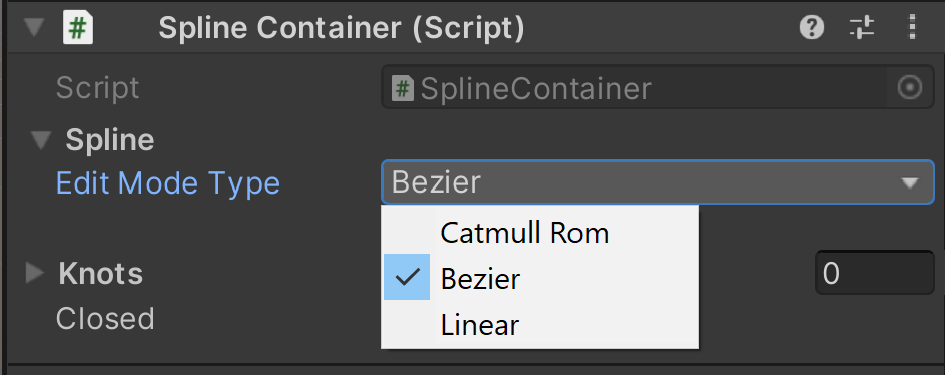The image size is (945, 375).
Task: Click the SplineContainer script reference field
Action: pyautogui.click(x=658, y=88)
